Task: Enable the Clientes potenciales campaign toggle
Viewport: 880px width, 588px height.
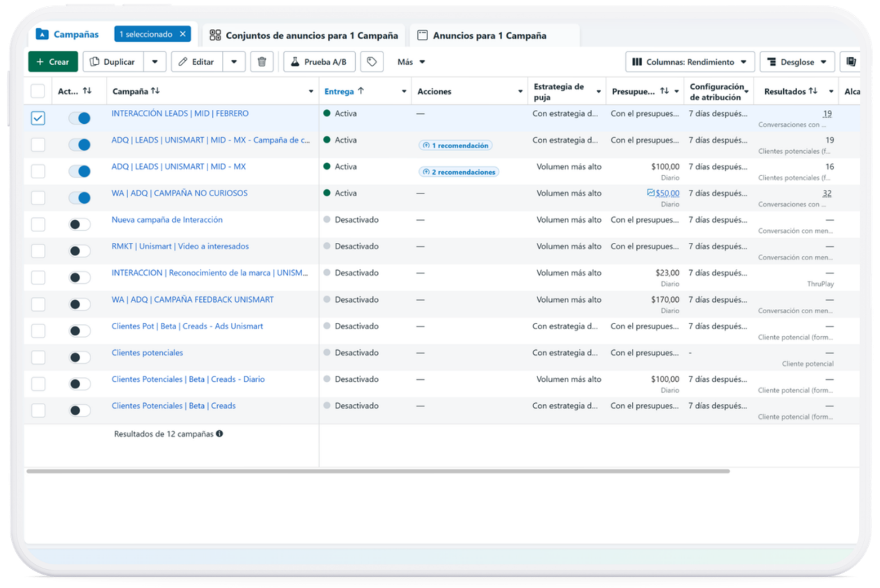Action: (79, 358)
